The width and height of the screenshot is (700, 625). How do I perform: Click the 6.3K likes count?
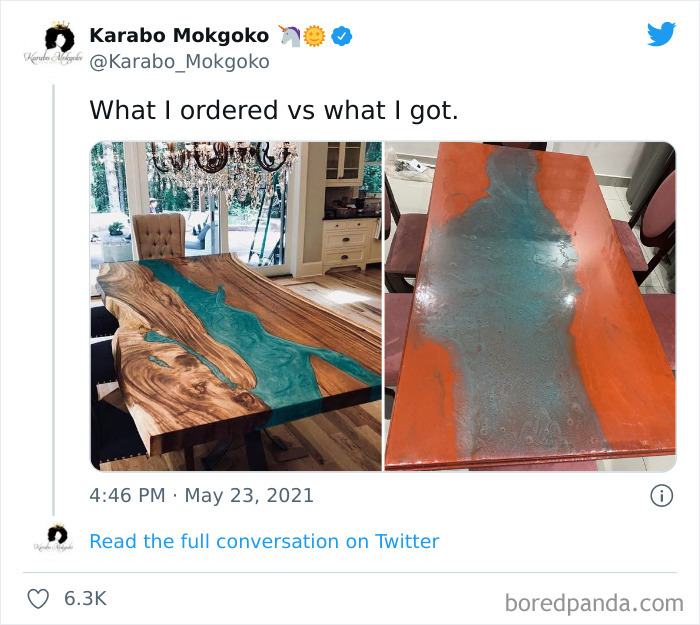(85, 598)
